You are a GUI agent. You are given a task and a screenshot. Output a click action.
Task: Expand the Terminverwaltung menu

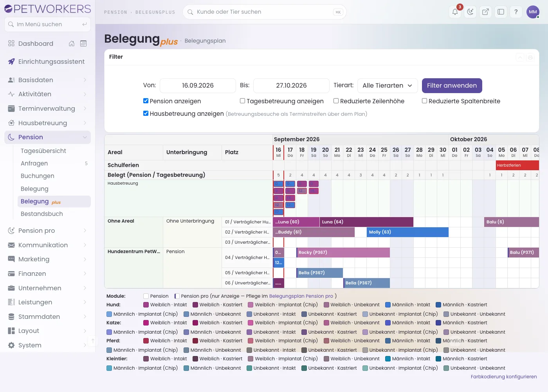pyautogui.click(x=47, y=108)
